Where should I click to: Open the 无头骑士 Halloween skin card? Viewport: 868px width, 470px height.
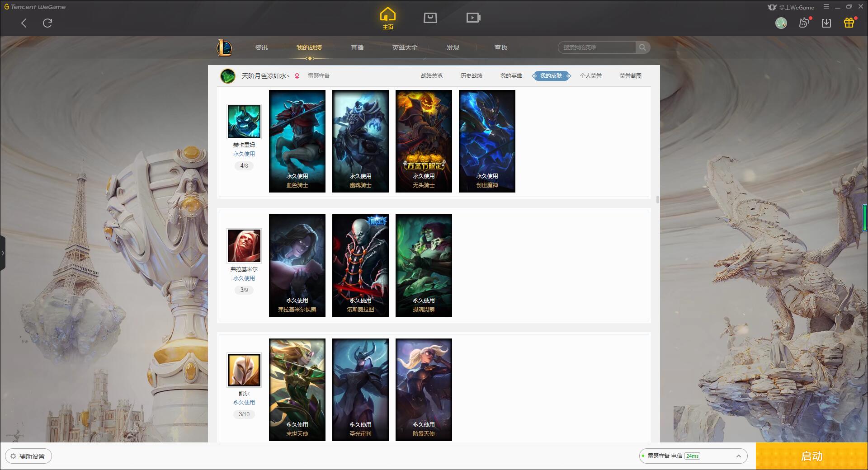click(x=424, y=141)
